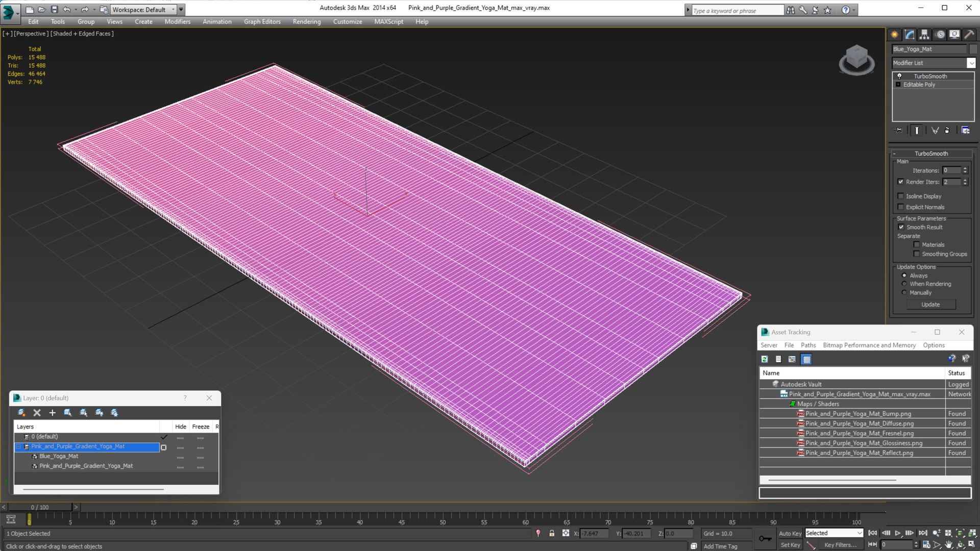Click the selection lock toggle icon
This screenshot has height=551, width=980.
pyautogui.click(x=552, y=533)
